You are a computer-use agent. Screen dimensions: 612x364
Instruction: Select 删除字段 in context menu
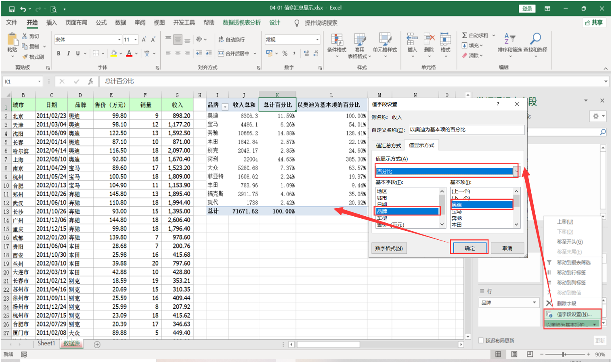pos(566,303)
